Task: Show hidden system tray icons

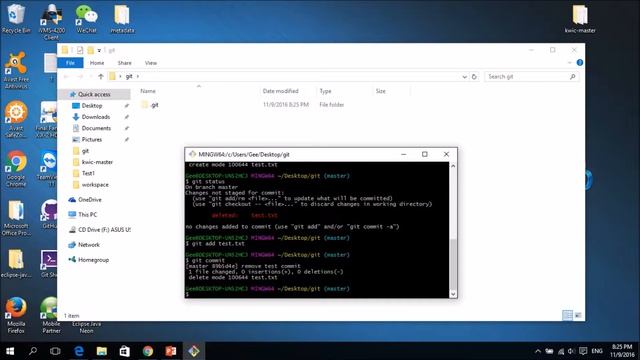Action: click(538, 351)
